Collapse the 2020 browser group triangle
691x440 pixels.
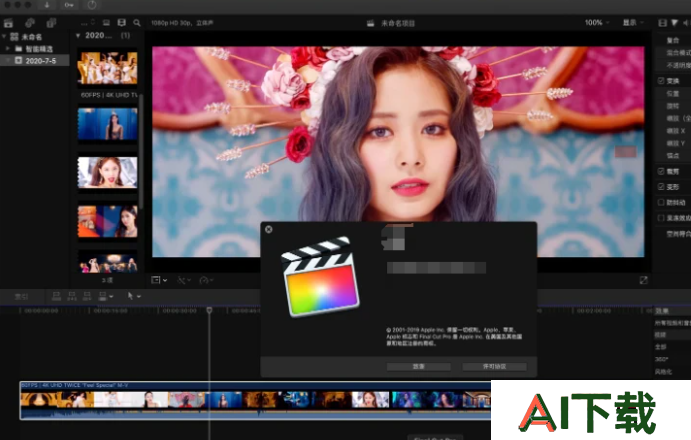pyautogui.click(x=78, y=35)
